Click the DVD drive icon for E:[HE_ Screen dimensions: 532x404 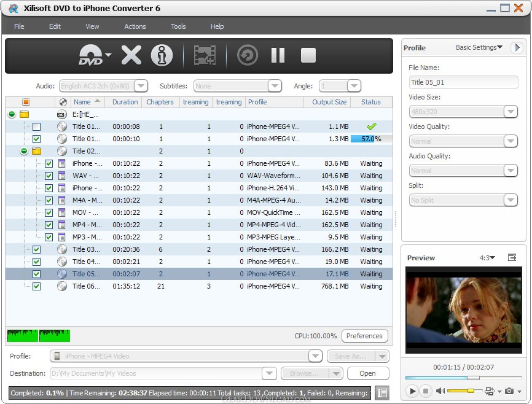tap(61, 114)
